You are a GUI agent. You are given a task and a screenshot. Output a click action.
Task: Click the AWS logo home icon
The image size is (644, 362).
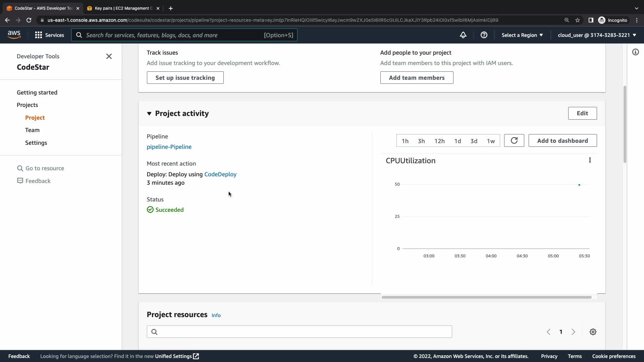(14, 35)
